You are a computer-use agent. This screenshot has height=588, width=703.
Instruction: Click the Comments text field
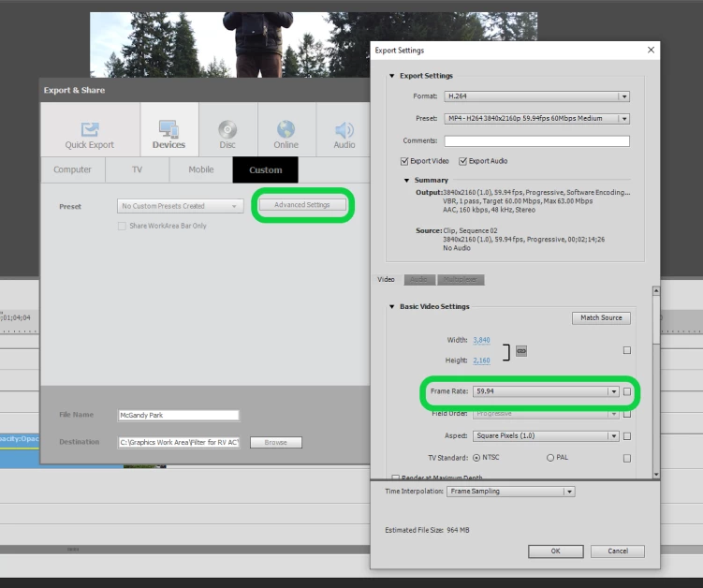point(536,140)
